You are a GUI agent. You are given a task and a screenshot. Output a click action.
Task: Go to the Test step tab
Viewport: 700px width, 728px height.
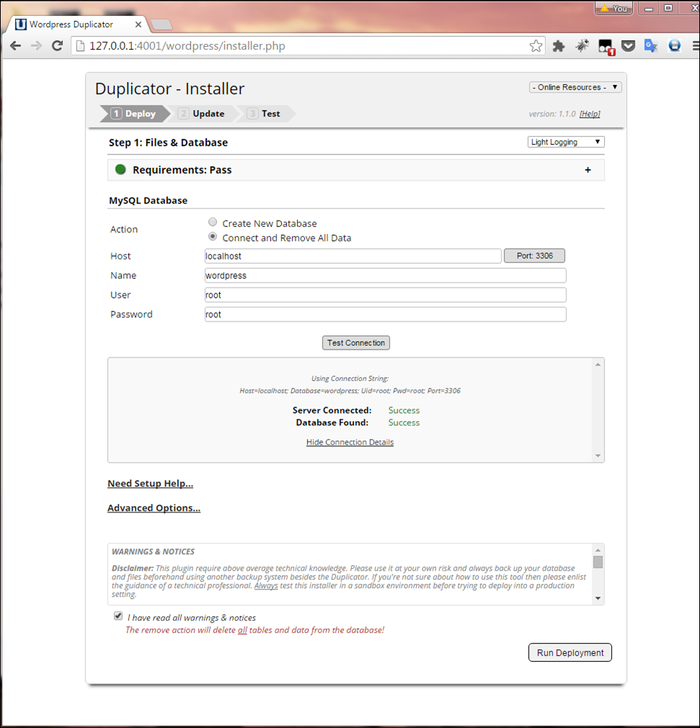pos(265,114)
